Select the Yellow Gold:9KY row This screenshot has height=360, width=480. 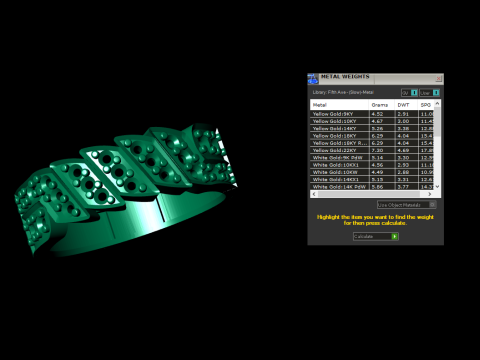pyautogui.click(x=372, y=114)
